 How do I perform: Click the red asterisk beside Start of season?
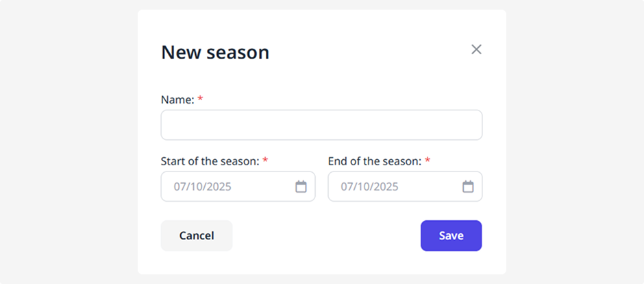coord(265,161)
